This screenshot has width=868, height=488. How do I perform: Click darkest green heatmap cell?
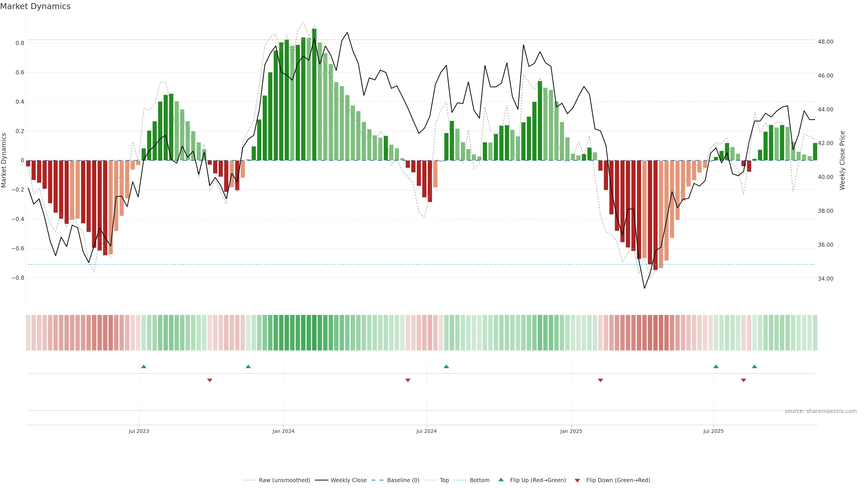click(314, 333)
